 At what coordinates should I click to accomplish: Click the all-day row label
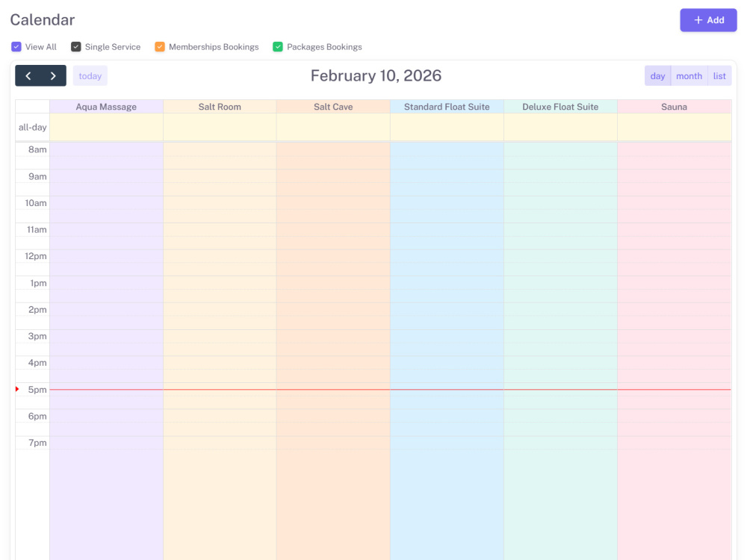(32, 127)
